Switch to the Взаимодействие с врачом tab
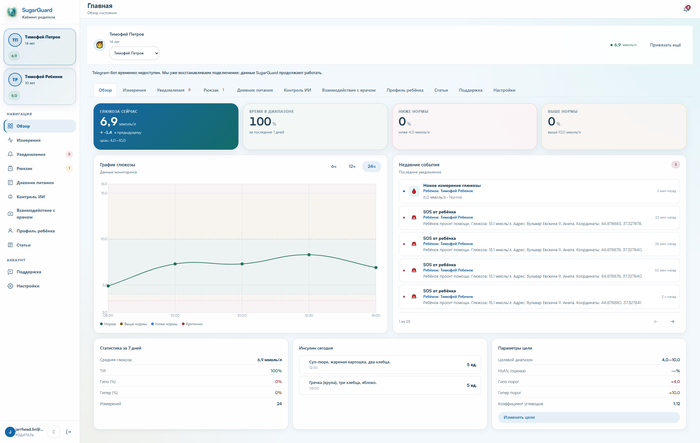 tap(349, 90)
